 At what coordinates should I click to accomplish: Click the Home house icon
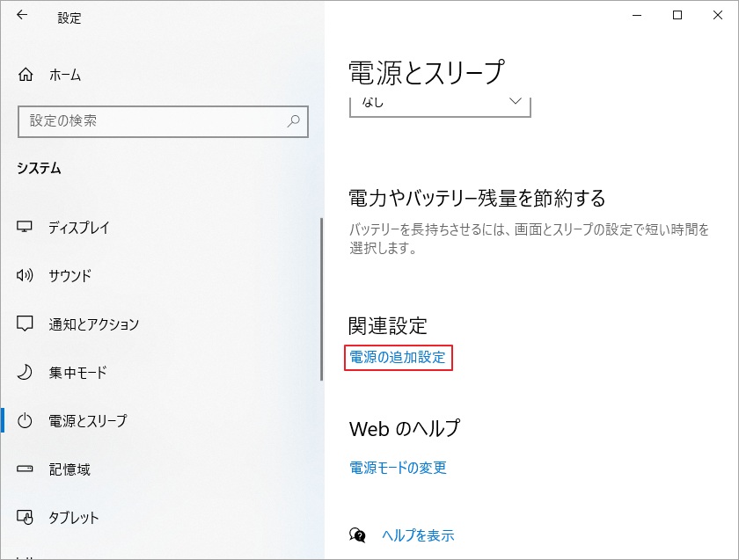point(26,75)
